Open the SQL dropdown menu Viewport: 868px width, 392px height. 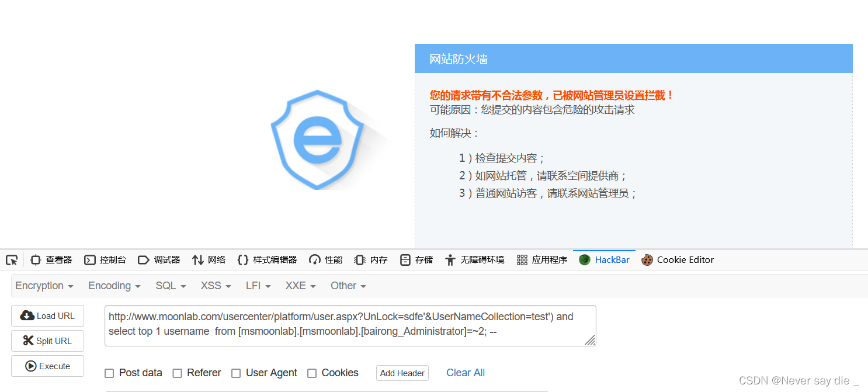click(171, 286)
